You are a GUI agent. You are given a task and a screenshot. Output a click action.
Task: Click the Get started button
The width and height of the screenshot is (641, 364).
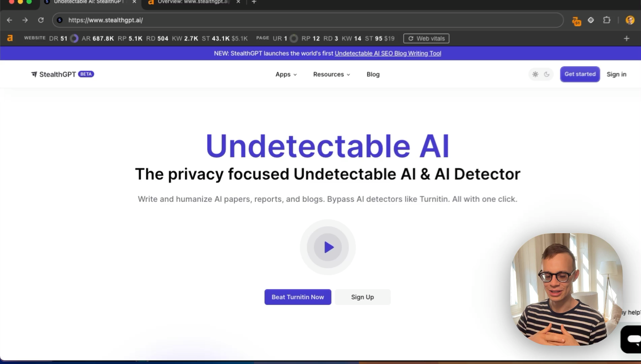(x=580, y=74)
